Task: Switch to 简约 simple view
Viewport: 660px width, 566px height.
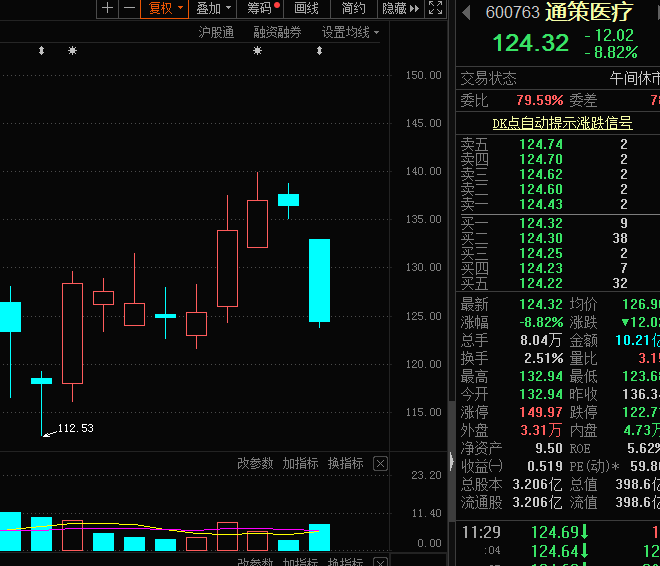Action: click(353, 9)
